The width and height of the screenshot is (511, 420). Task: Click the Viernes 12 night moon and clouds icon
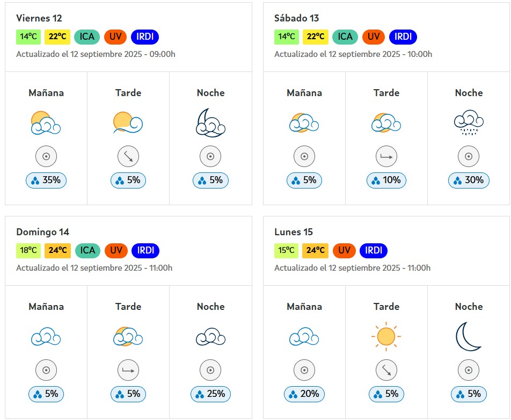coord(210,123)
